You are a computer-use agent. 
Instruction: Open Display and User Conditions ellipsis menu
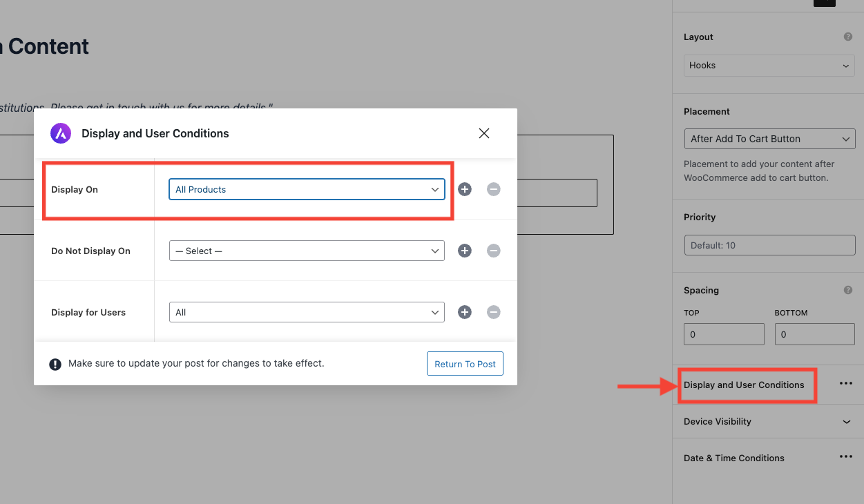(x=845, y=384)
